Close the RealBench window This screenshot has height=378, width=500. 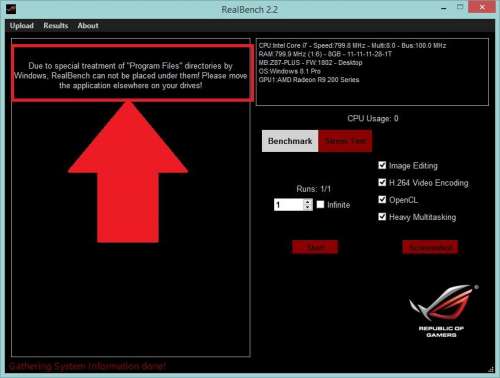pyautogui.click(x=482, y=7)
